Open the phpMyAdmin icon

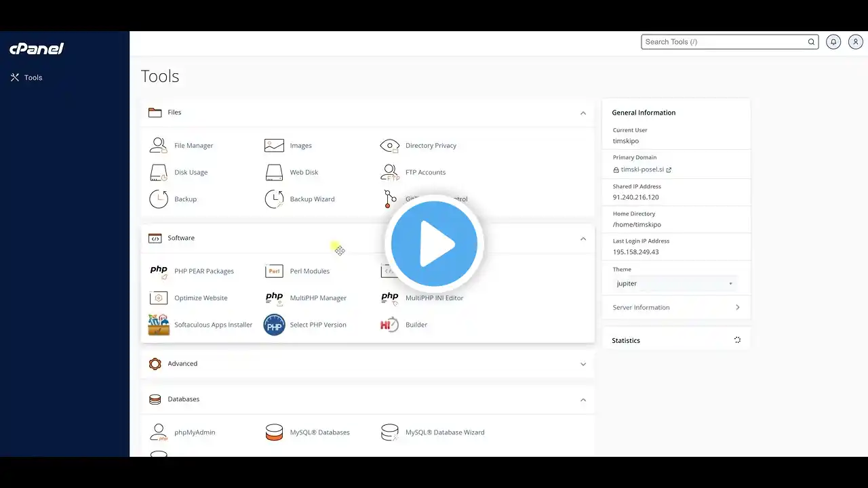point(159,432)
